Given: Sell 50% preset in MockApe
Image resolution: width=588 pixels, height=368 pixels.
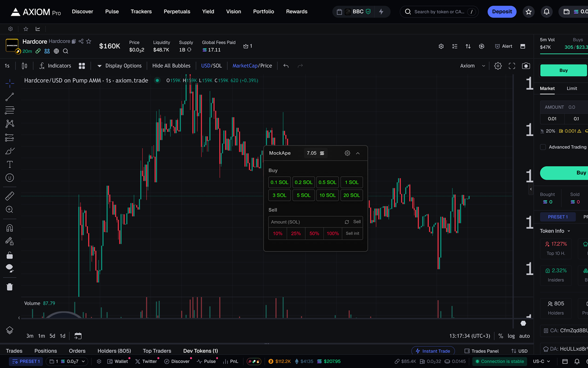Looking at the screenshot, I should [x=314, y=234].
